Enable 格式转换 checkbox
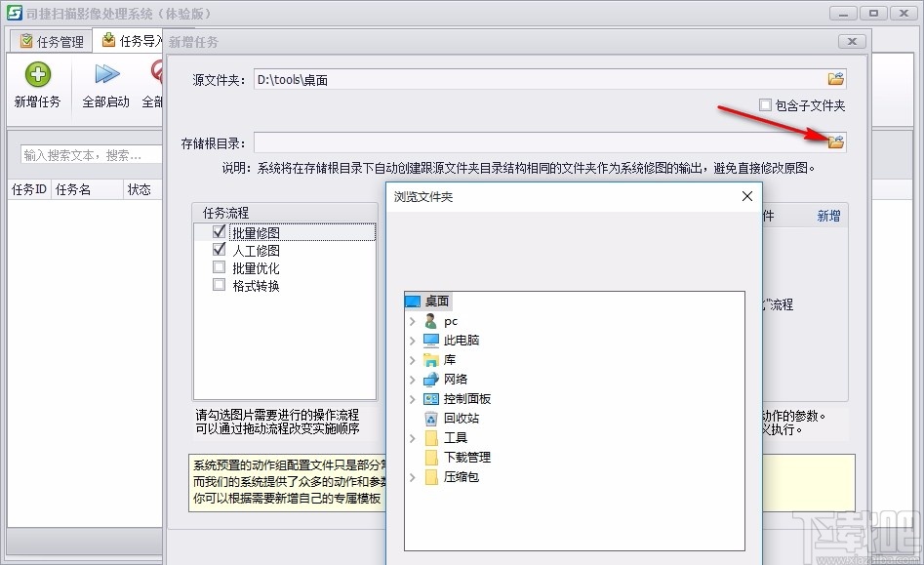Viewport: 924px width, 565px height. click(x=220, y=285)
